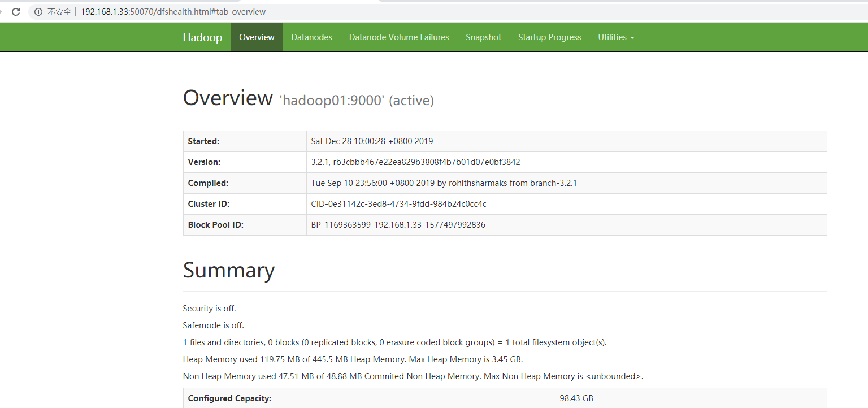Go to Datanode Volume Failures tab
Viewport: 868px width, 408px height.
click(399, 37)
